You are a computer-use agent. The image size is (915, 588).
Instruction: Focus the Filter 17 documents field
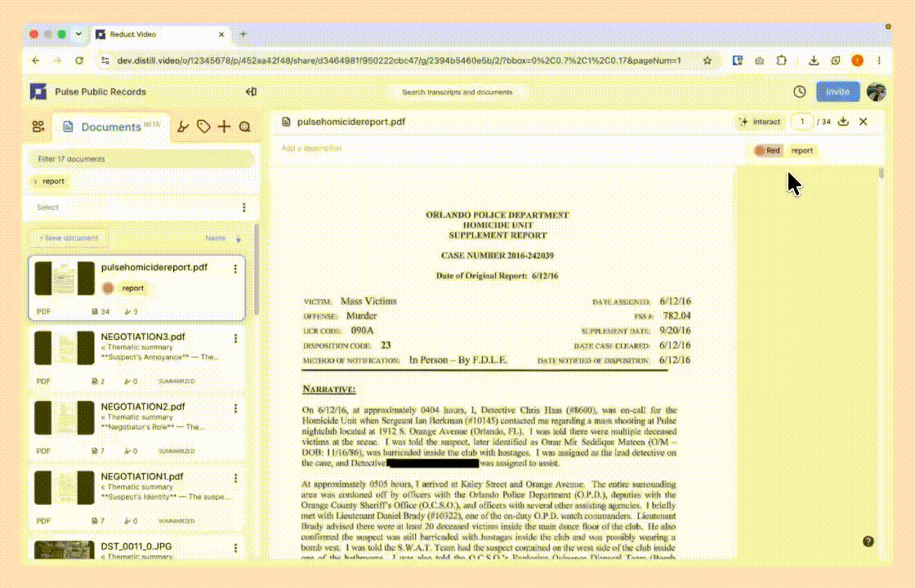(142, 158)
